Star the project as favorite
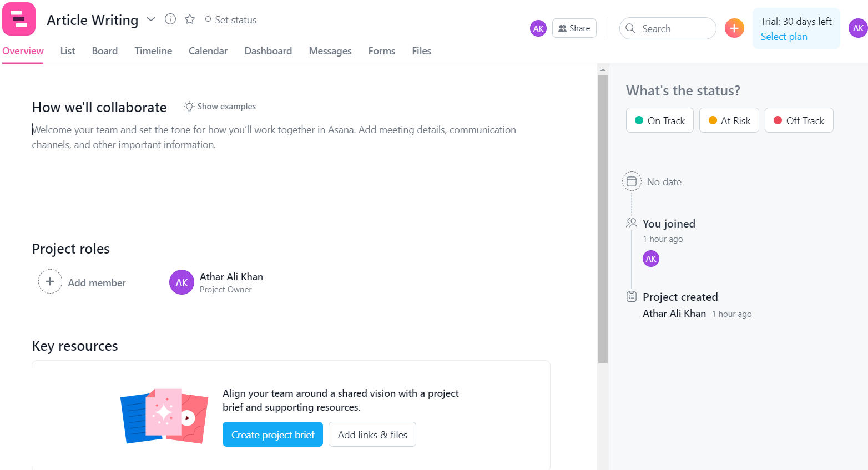Viewport: 868px width, 470px height. (190, 19)
